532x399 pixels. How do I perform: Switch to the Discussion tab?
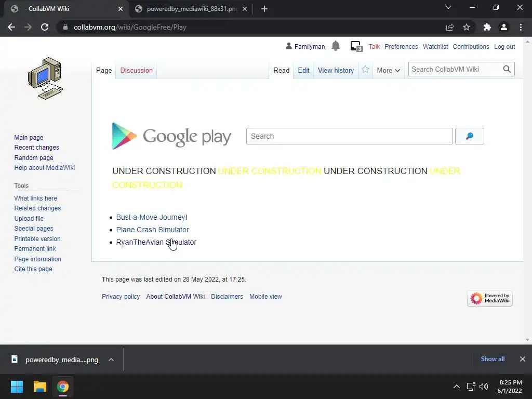[137, 70]
